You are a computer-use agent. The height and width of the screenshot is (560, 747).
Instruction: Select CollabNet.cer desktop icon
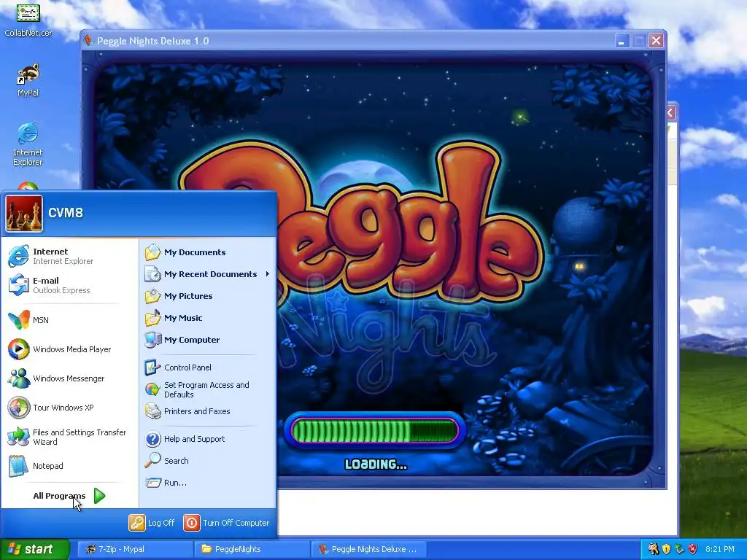pyautogui.click(x=28, y=20)
